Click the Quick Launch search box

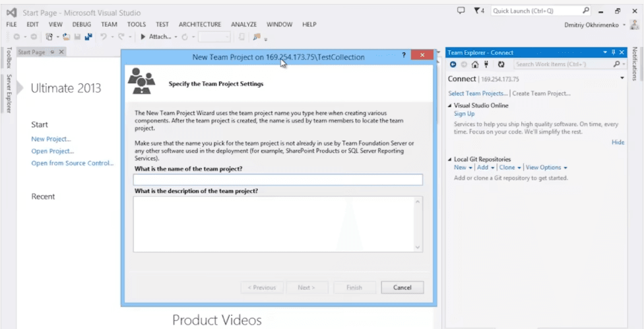coord(541,11)
